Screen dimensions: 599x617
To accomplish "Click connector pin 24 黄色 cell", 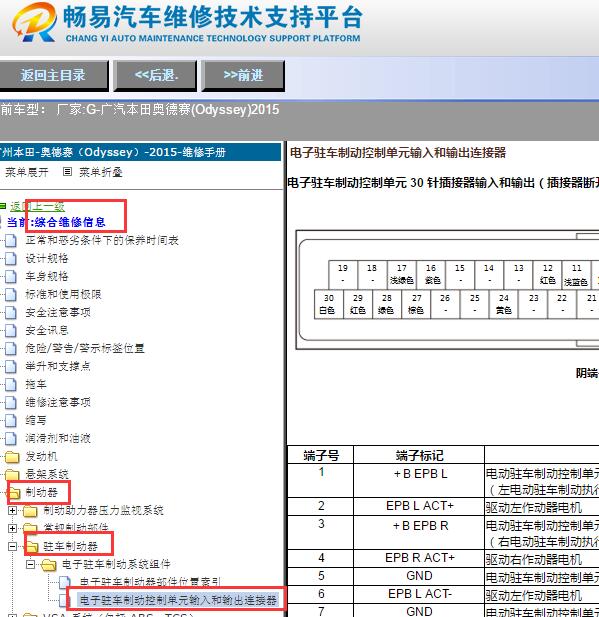I will pos(503,305).
